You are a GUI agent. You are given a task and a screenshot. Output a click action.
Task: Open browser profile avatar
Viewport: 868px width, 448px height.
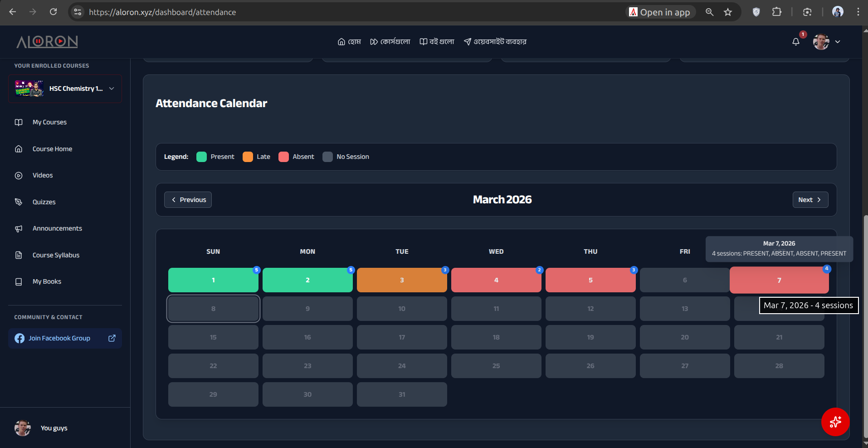pyautogui.click(x=838, y=12)
